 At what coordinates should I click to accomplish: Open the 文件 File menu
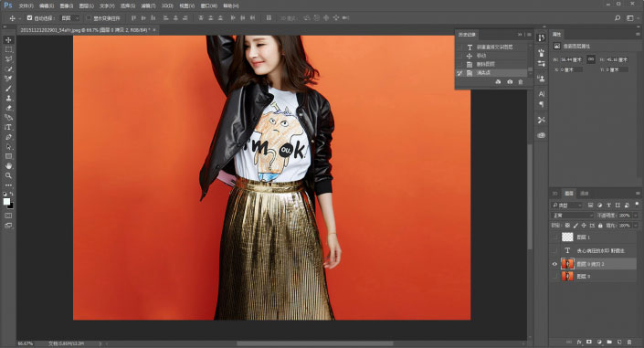pyautogui.click(x=26, y=6)
